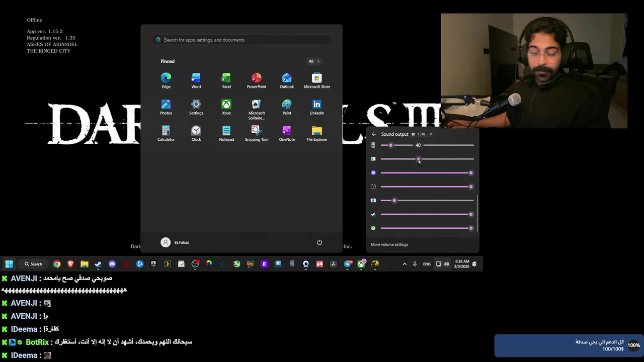Click the IDeema name beside كفارة!

[24, 329]
